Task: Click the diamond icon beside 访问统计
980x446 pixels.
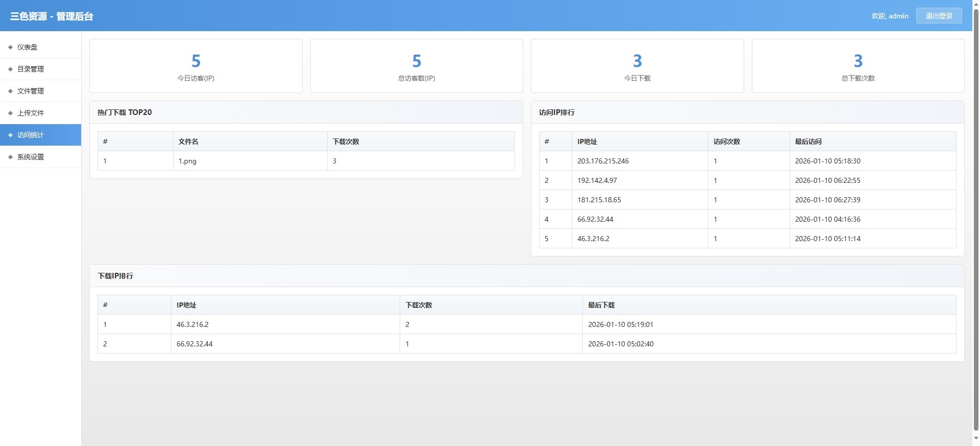Action: tap(10, 135)
